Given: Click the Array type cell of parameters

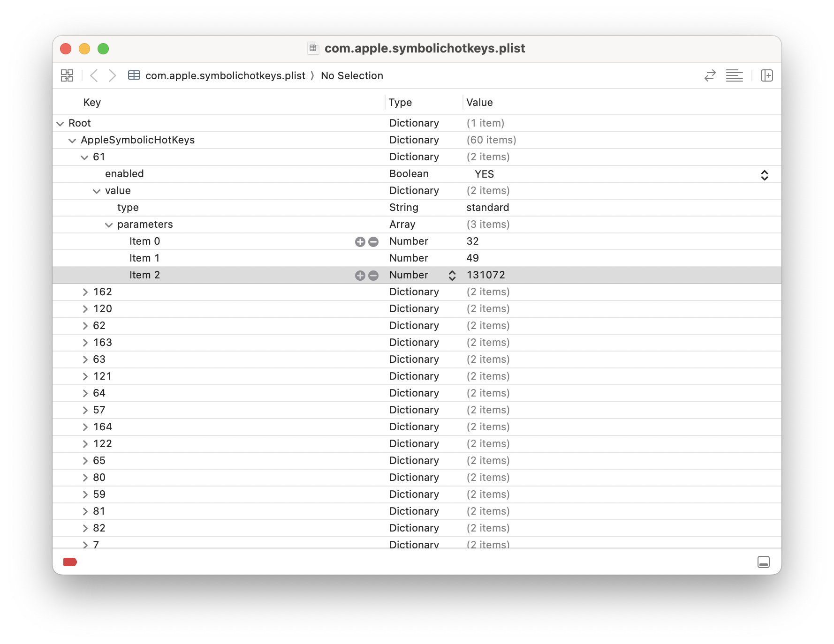Looking at the screenshot, I should coord(402,225).
